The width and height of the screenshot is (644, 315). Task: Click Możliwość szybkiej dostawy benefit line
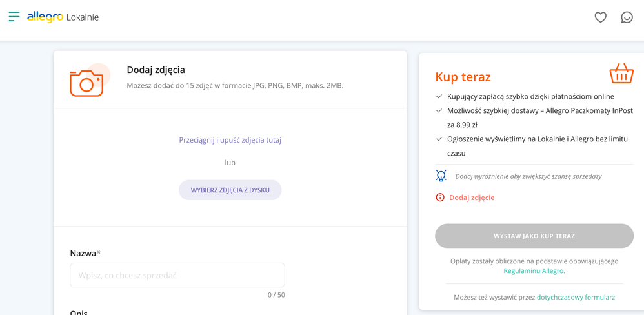[x=539, y=117]
